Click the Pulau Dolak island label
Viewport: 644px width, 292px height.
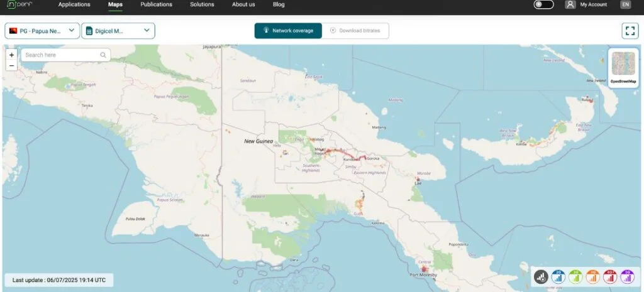(136, 219)
